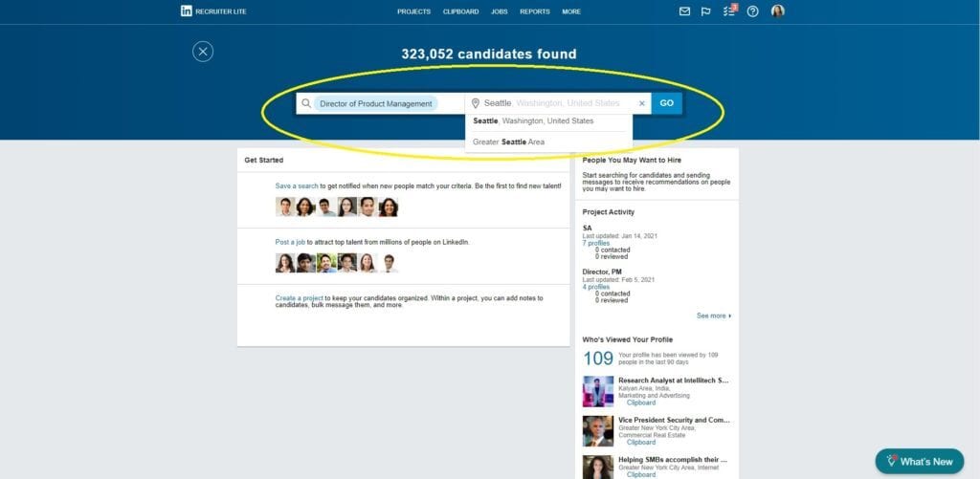
Task: Follow the Create a project link
Action: coord(299,298)
